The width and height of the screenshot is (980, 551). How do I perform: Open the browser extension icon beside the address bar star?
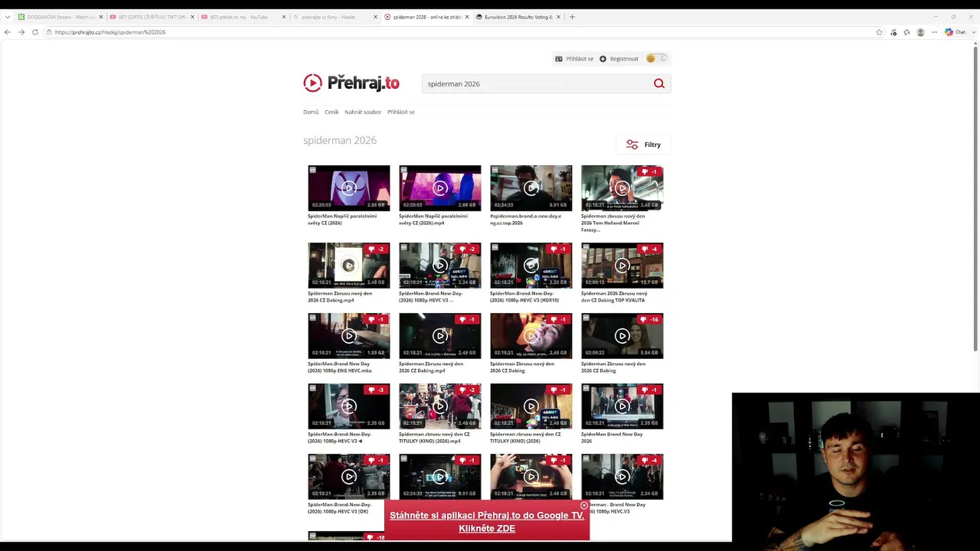[x=893, y=32]
